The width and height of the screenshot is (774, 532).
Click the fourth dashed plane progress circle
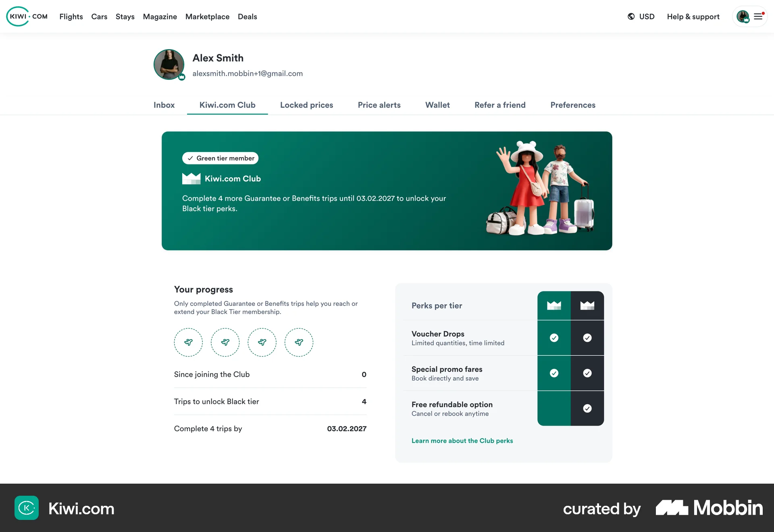tap(299, 342)
